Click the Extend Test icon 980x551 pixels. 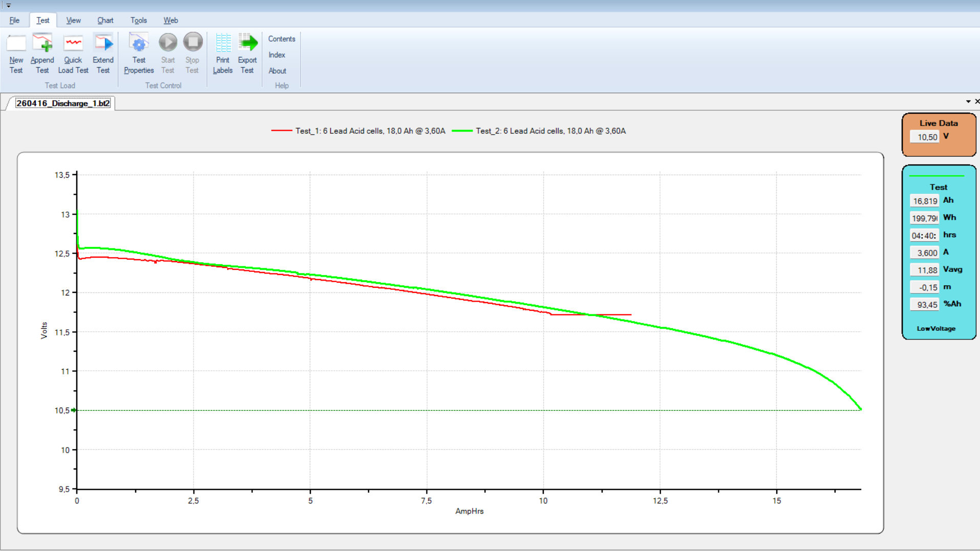tap(103, 44)
